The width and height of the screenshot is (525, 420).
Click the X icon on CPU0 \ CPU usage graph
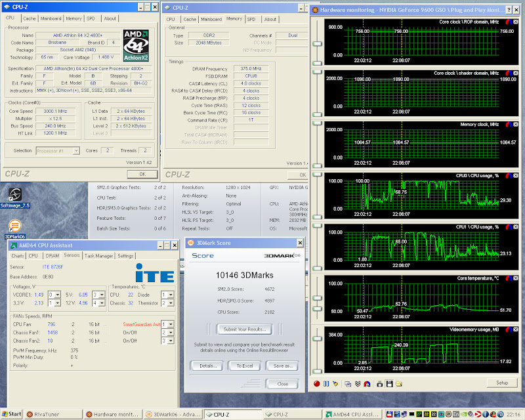click(x=516, y=175)
